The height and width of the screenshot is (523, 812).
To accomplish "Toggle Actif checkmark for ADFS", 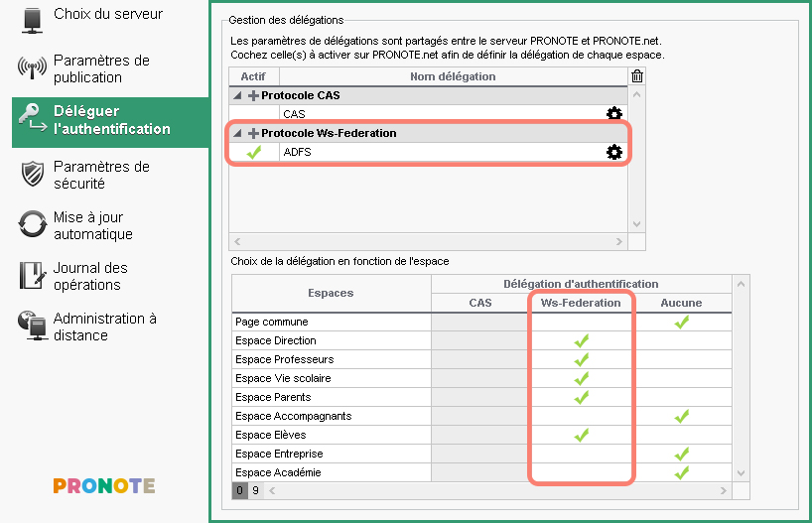I will (x=254, y=152).
